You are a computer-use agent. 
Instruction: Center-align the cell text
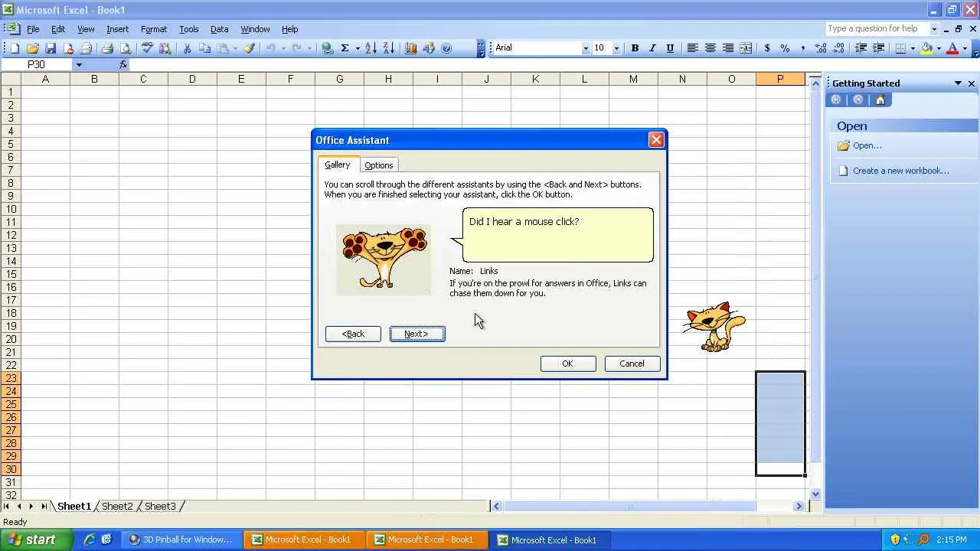pyautogui.click(x=710, y=48)
